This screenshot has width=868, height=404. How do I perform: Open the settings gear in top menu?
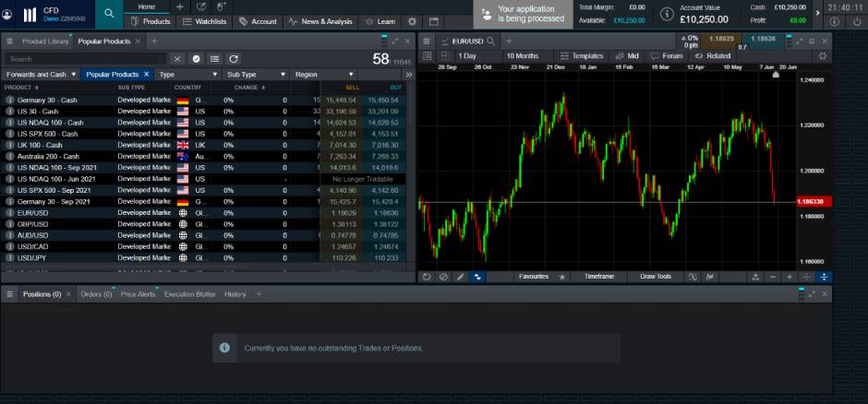412,21
